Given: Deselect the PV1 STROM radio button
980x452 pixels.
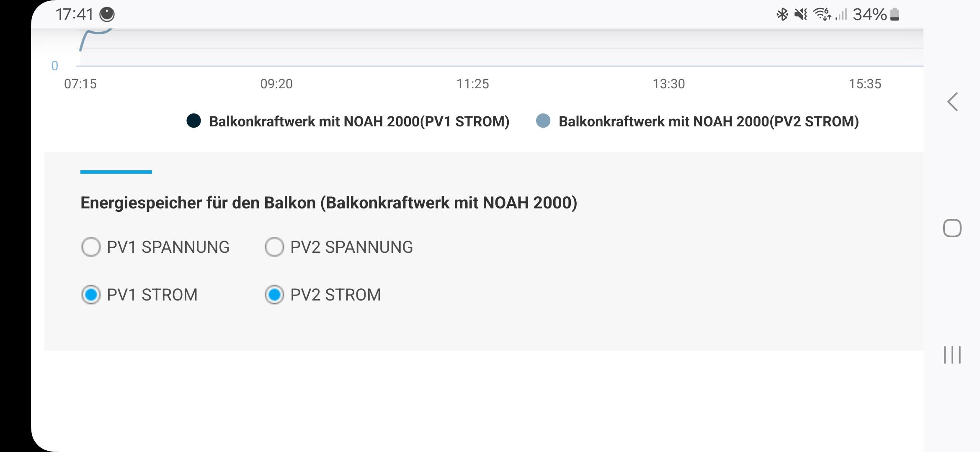Looking at the screenshot, I should 91,295.
